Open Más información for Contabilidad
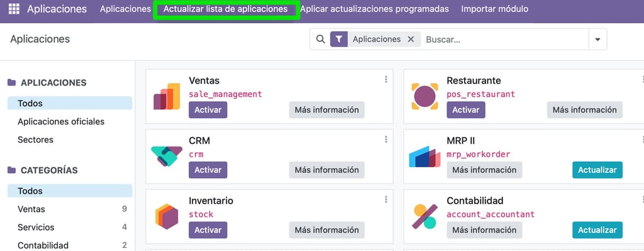The image size is (644, 251). pyautogui.click(x=484, y=230)
